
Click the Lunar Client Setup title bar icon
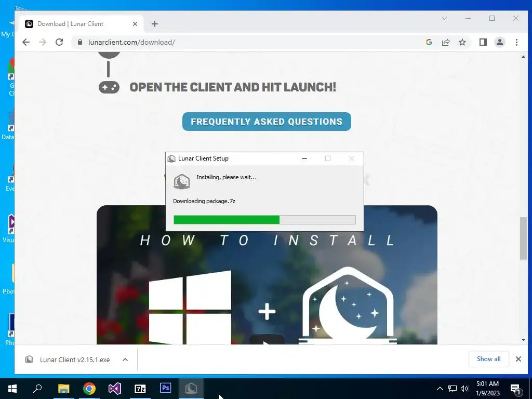(171, 158)
